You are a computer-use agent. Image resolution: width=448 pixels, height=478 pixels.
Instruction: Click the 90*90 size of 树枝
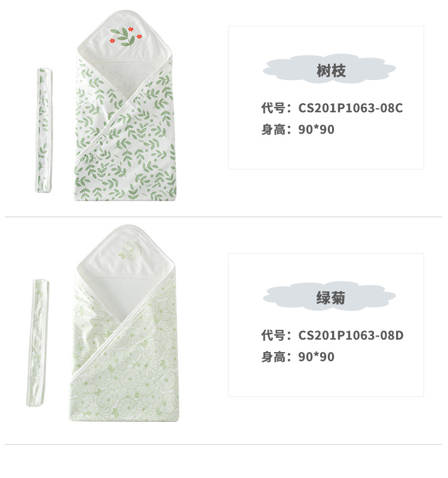(316, 129)
